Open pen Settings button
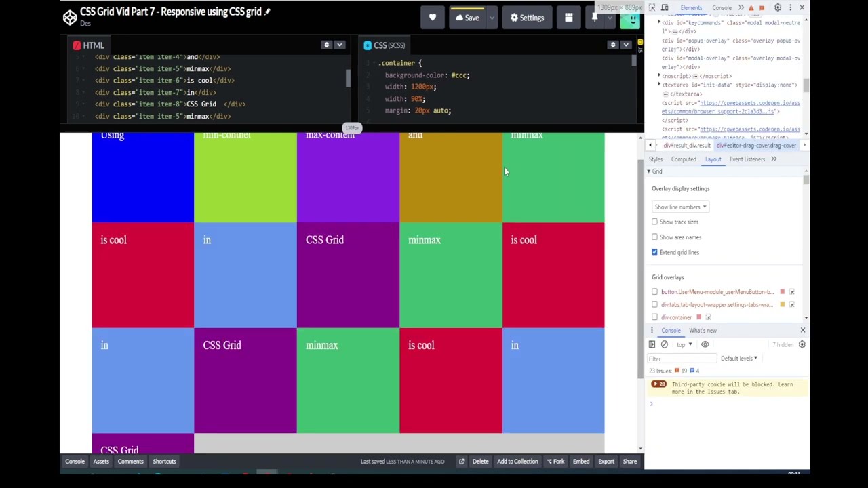This screenshot has width=868, height=488. tap(527, 18)
